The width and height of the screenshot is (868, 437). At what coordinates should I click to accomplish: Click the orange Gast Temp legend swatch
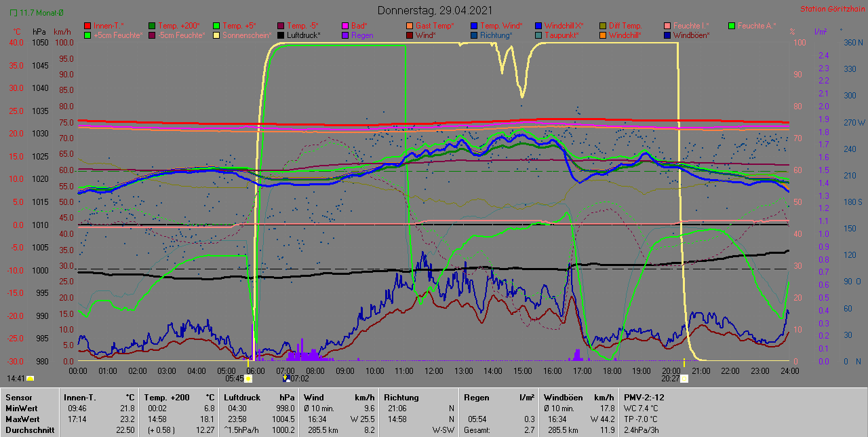(410, 26)
